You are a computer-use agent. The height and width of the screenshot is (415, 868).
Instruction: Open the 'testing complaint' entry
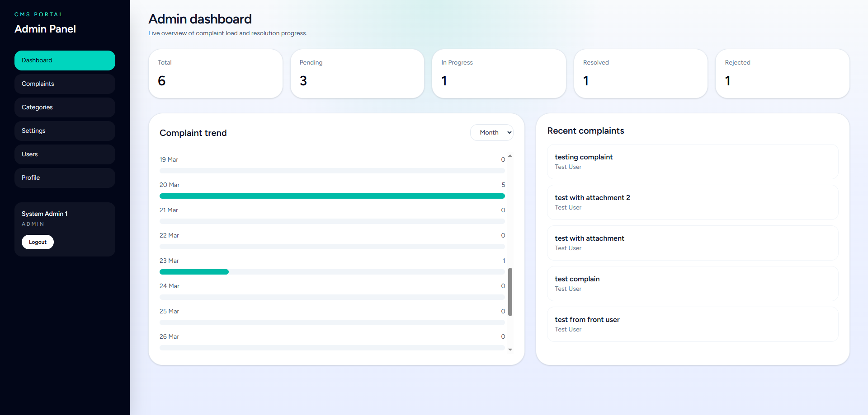point(692,161)
